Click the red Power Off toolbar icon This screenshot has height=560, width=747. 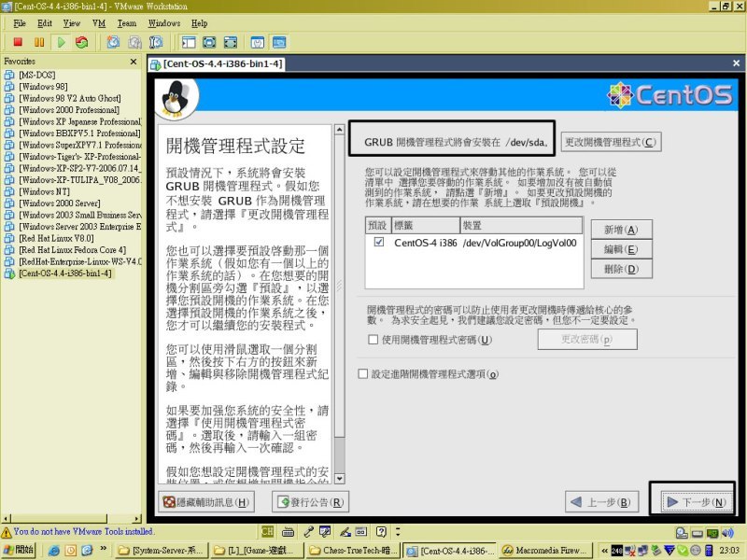tap(18, 42)
